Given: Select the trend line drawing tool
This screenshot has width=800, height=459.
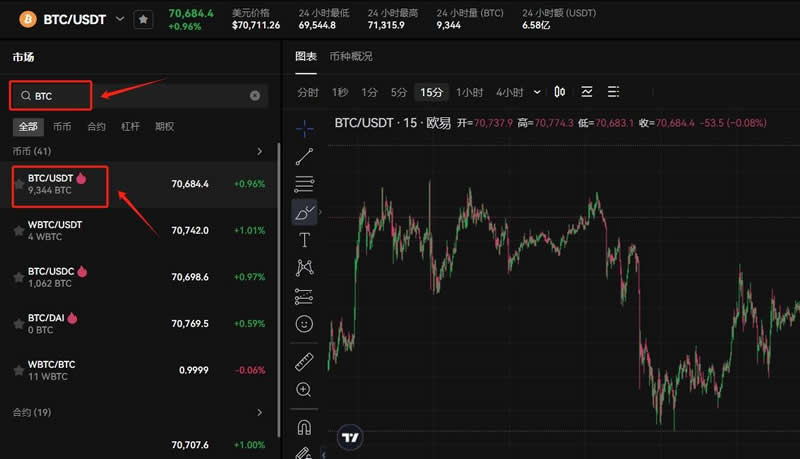Looking at the screenshot, I should (x=305, y=156).
